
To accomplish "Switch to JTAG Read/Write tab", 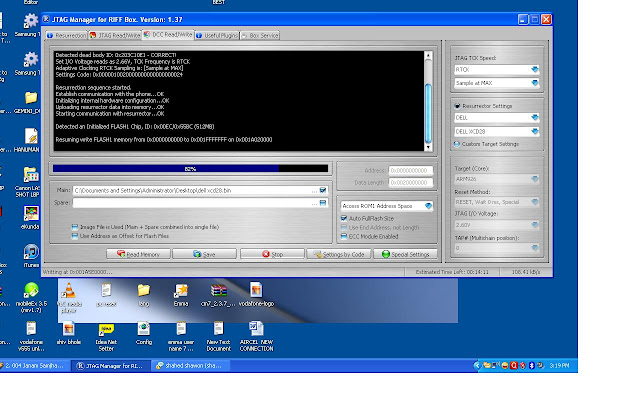I will point(115,36).
